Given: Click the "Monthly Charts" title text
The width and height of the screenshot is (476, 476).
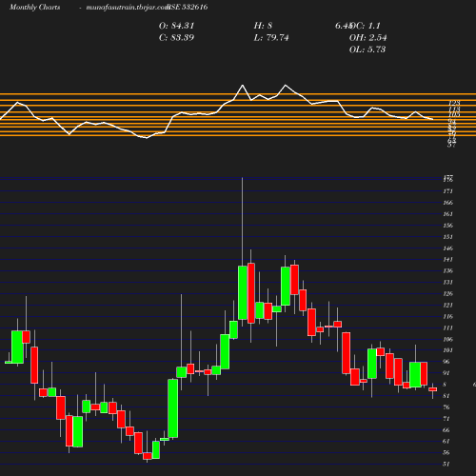Looking at the screenshot, I should 35,7.
